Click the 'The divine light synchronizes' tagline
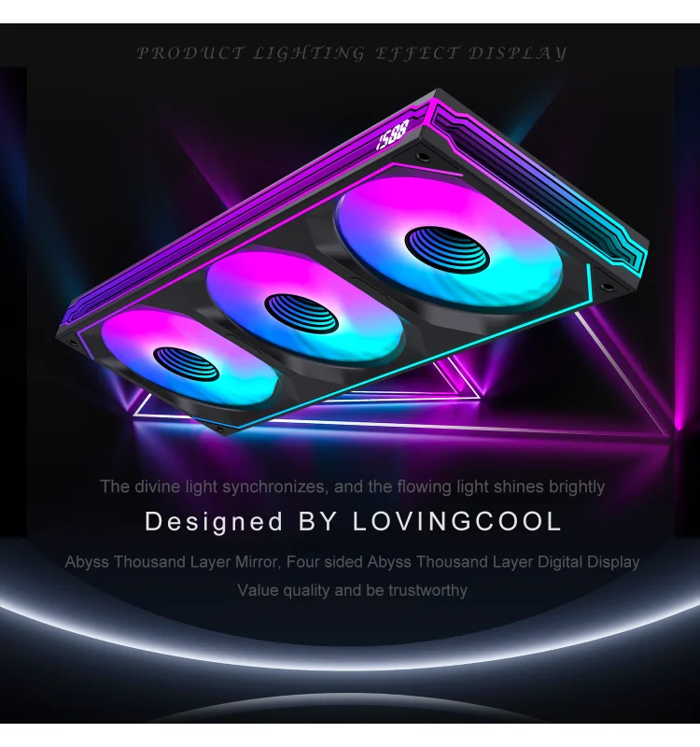Screen dimensions: 700x747 point(353,486)
